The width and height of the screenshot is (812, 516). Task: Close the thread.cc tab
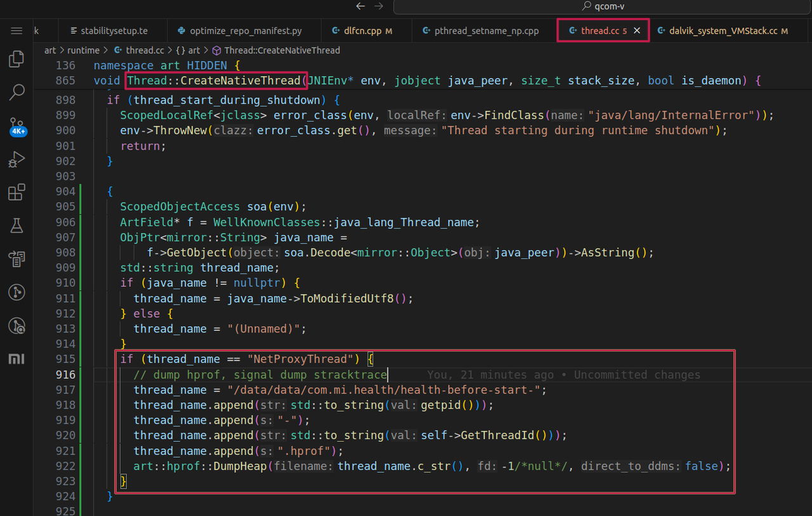(x=638, y=30)
